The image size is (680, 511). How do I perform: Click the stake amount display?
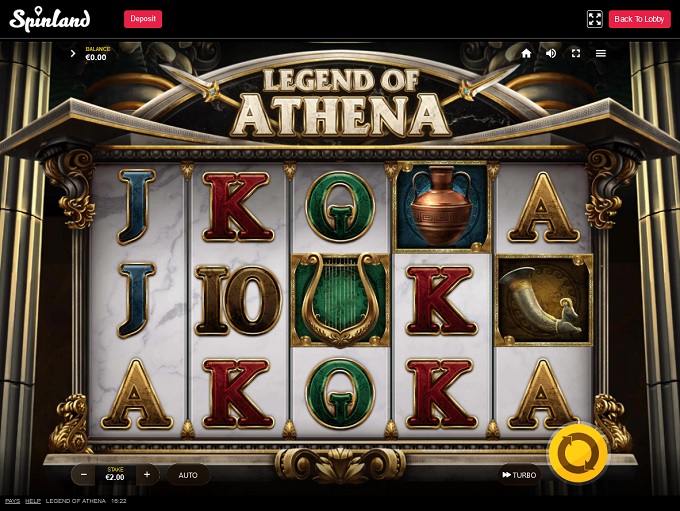coord(115,475)
